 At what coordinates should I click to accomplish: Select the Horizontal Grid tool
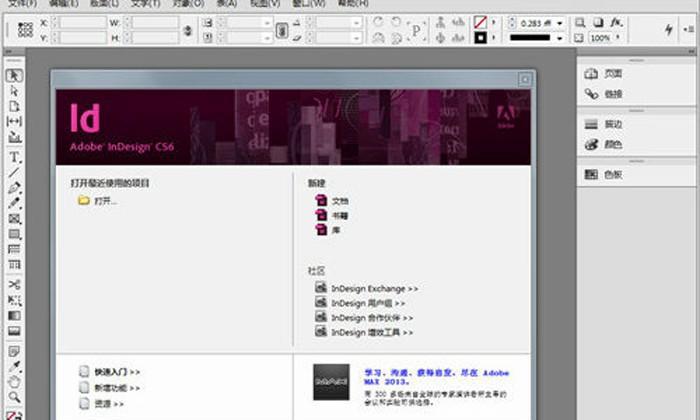(14, 249)
